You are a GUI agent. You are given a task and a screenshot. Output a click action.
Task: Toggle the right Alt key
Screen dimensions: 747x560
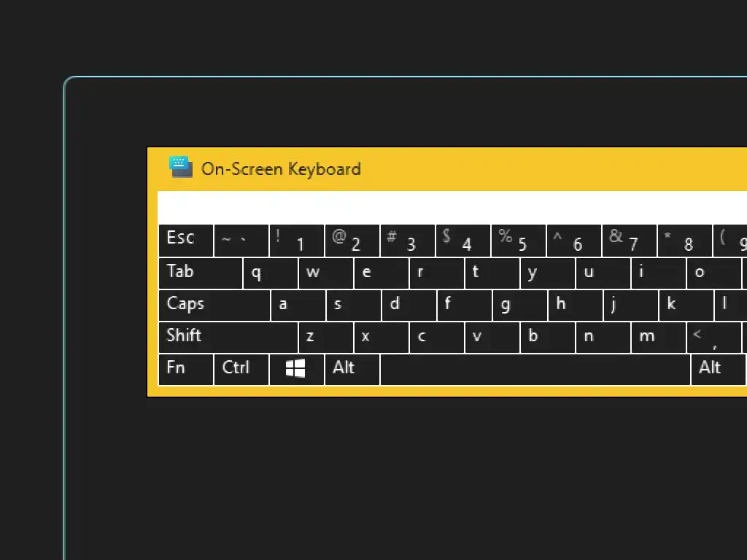tap(719, 369)
